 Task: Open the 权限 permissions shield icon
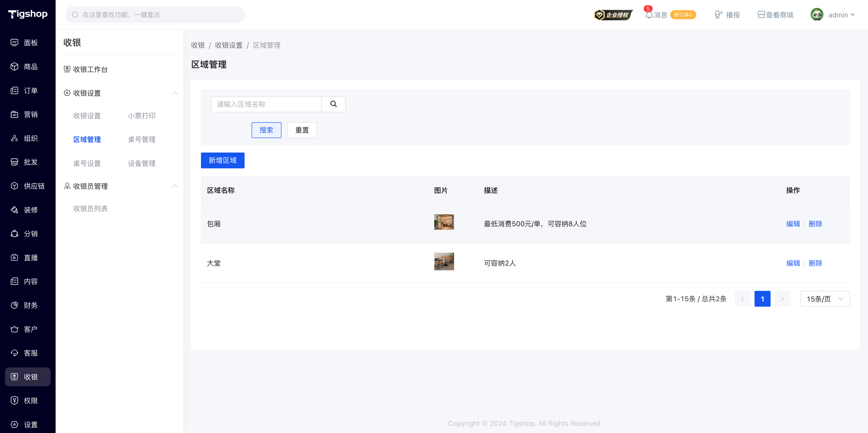(14, 401)
